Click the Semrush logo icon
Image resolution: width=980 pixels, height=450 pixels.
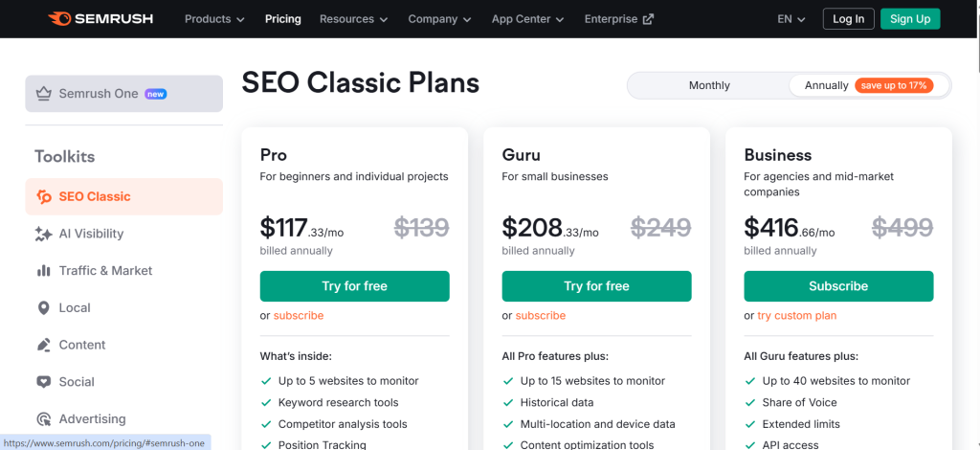(x=59, y=18)
